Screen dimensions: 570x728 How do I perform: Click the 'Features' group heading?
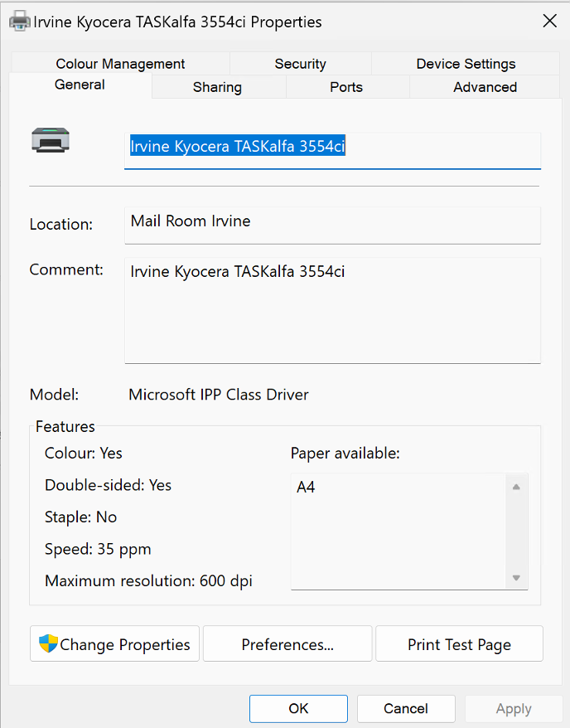click(x=65, y=427)
